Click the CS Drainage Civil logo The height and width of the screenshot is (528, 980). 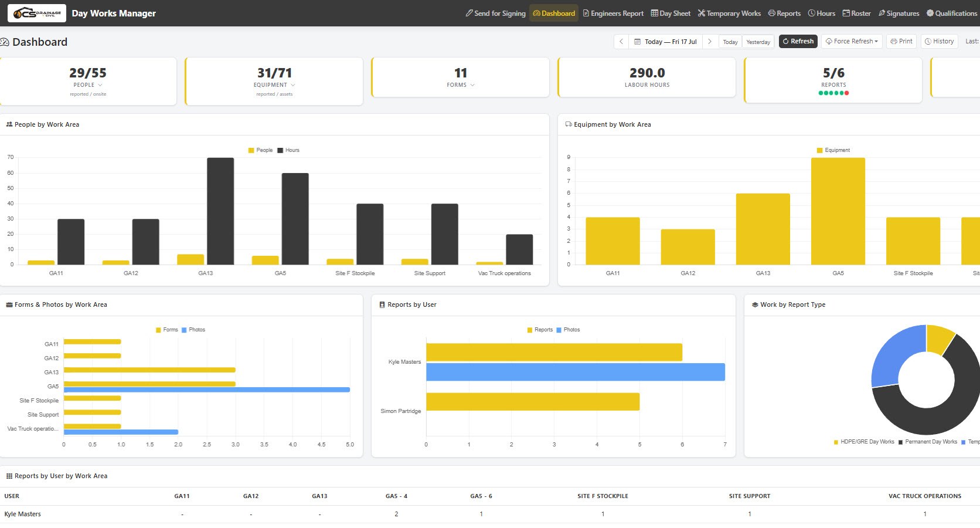[36, 13]
